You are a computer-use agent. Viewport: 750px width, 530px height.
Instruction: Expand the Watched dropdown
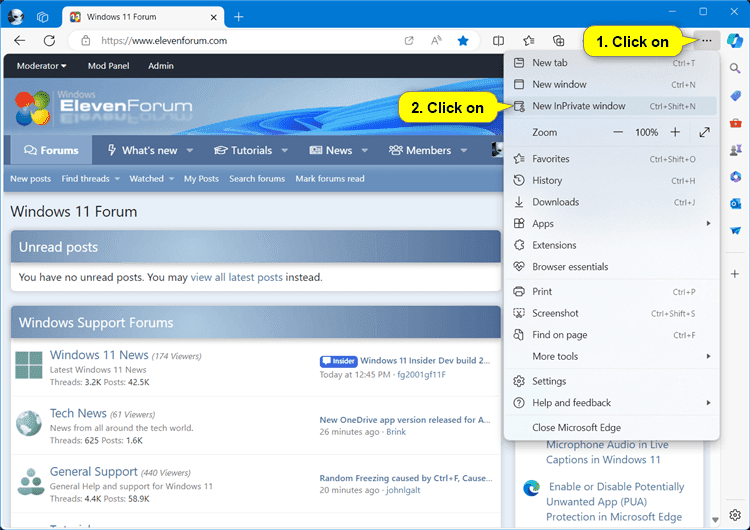pyautogui.click(x=151, y=178)
